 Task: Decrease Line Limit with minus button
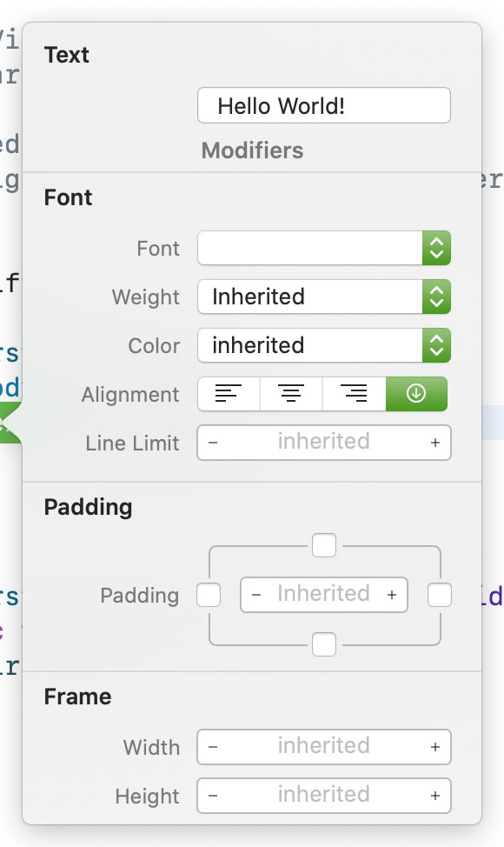click(x=213, y=443)
